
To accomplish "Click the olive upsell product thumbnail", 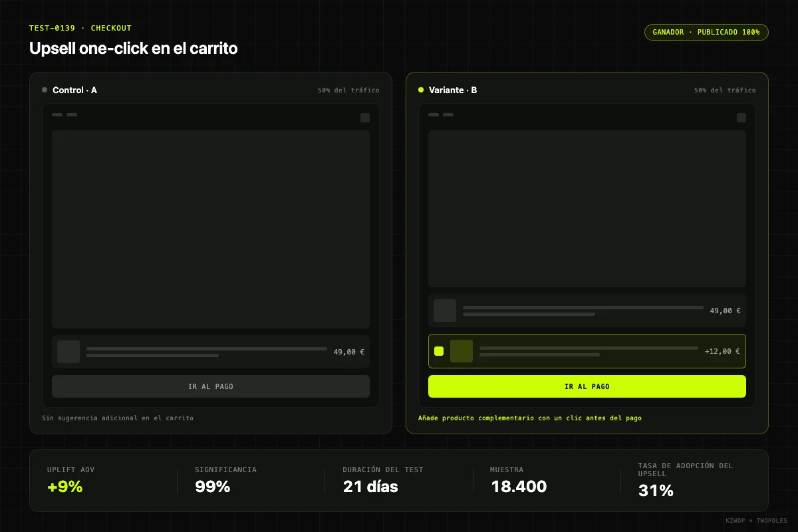I will pos(462,351).
